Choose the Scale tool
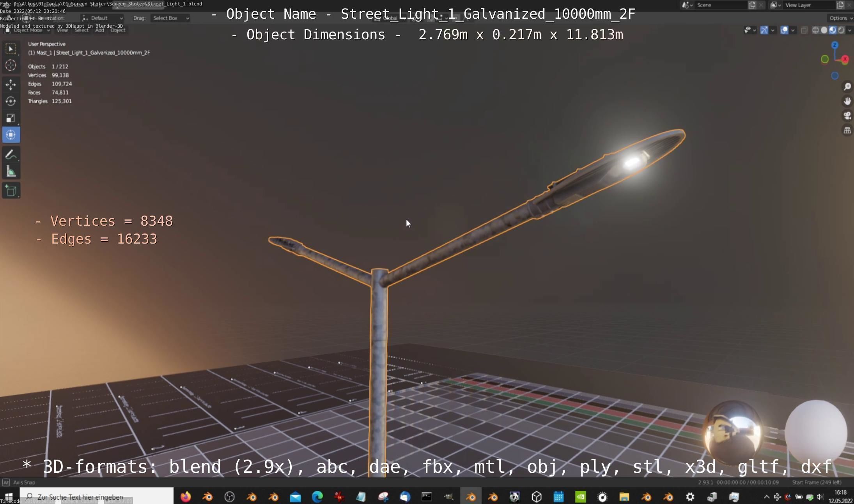The width and height of the screenshot is (854, 504). (11, 118)
